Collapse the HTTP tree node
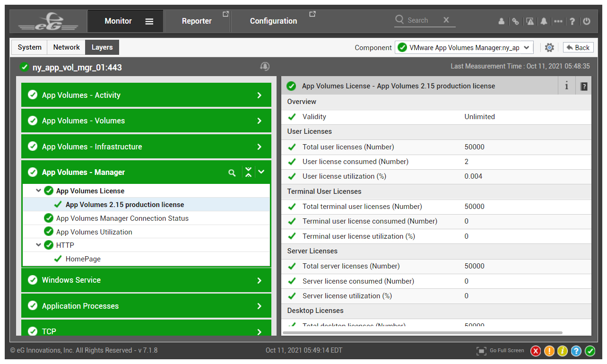 click(x=38, y=245)
